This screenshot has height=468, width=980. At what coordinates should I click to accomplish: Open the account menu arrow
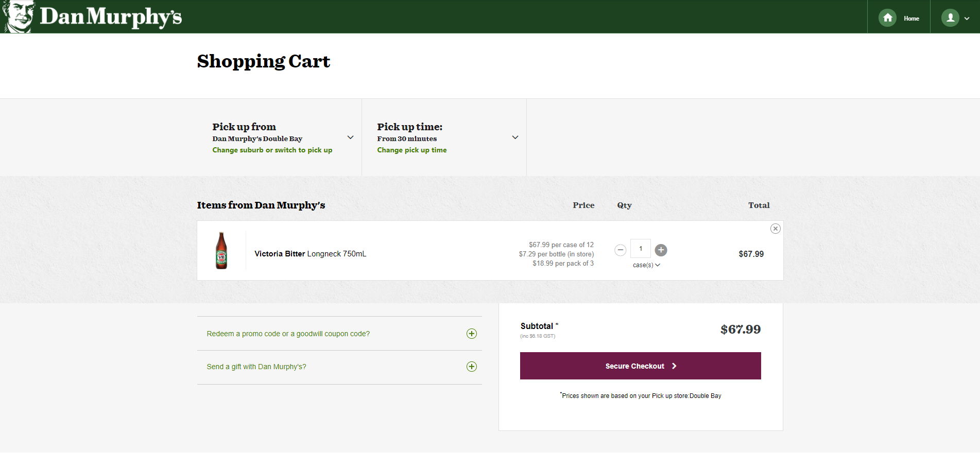967,19
